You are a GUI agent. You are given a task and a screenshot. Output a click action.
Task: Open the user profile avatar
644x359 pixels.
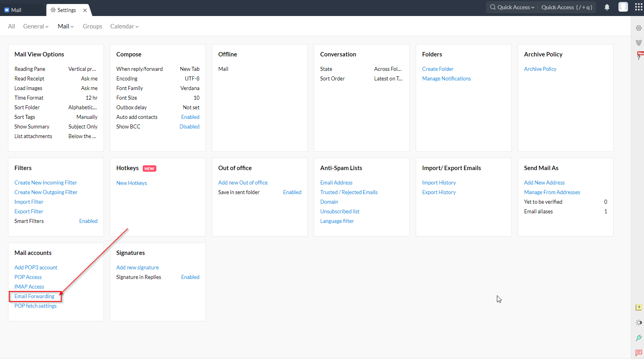623,7
